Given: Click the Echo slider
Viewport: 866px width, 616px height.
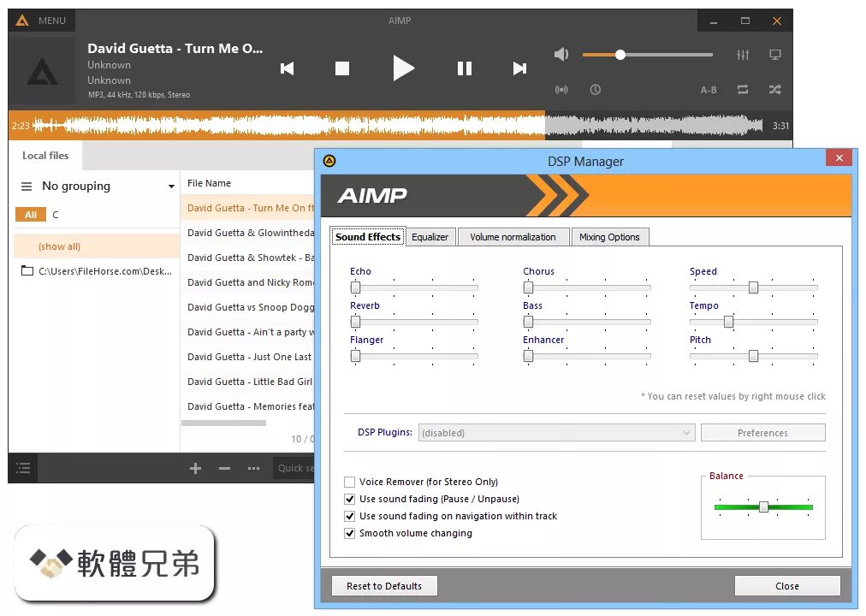Looking at the screenshot, I should pyautogui.click(x=414, y=287).
